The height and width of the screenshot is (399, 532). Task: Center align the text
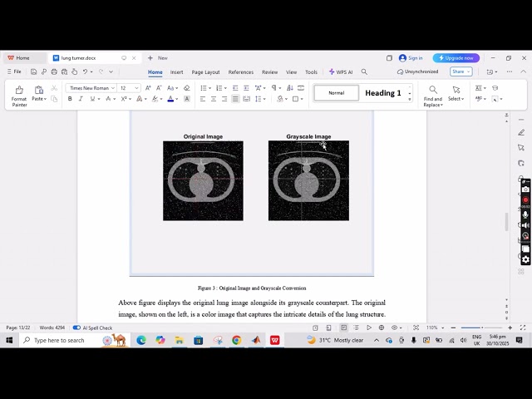click(214, 99)
